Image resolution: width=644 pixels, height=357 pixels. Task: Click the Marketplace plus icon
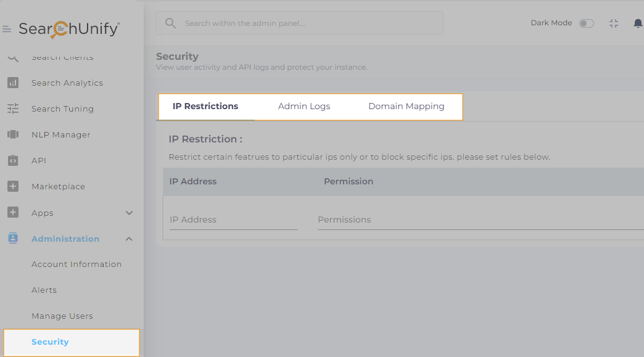point(13,186)
